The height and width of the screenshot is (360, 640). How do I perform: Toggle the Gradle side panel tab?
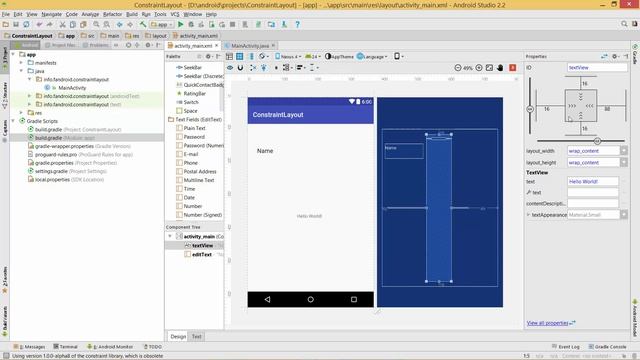click(635, 54)
